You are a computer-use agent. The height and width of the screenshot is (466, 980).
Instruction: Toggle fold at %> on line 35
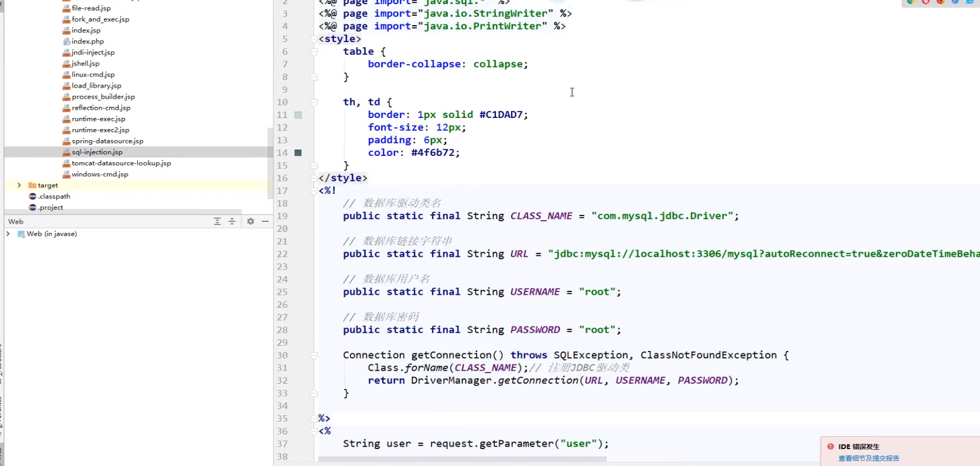(x=314, y=418)
